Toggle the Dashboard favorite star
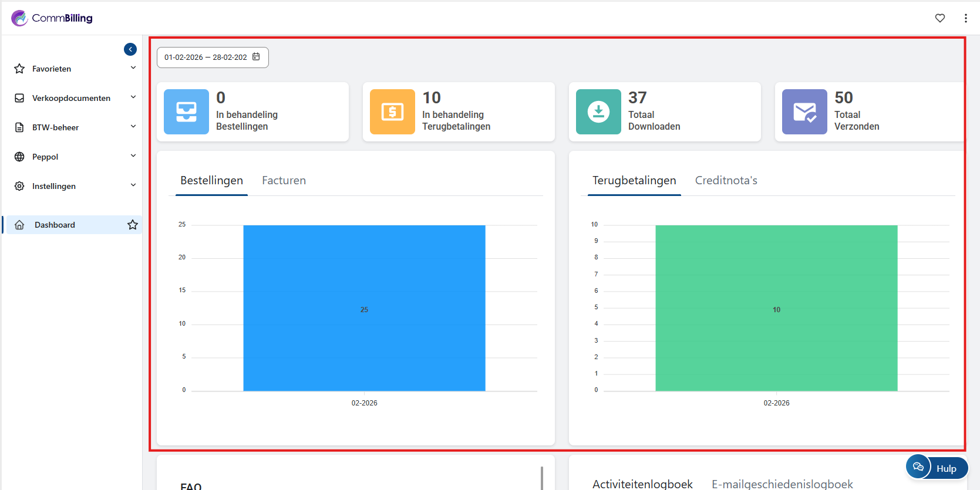Viewport: 980px width, 490px height. (133, 225)
